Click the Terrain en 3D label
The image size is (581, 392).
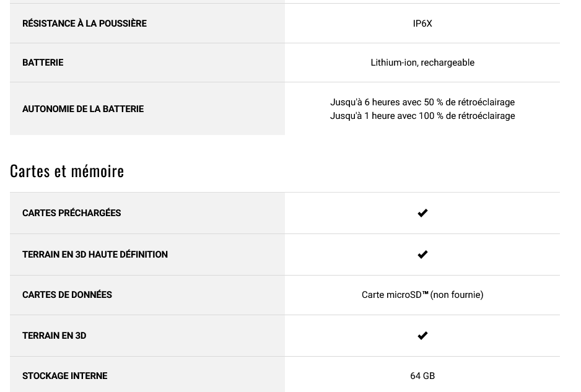click(x=54, y=336)
